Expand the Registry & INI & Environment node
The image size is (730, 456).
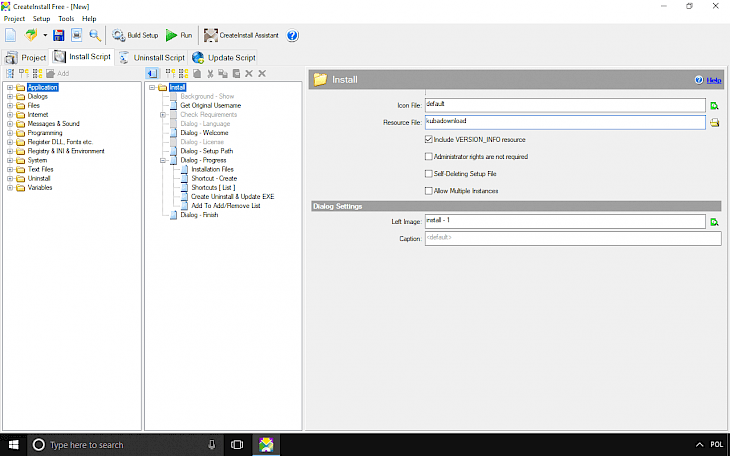(x=10, y=151)
